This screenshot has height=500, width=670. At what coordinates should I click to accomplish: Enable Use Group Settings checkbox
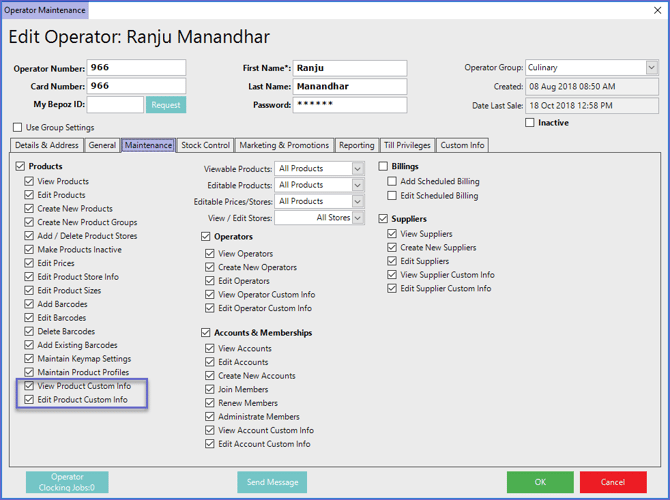click(x=18, y=128)
